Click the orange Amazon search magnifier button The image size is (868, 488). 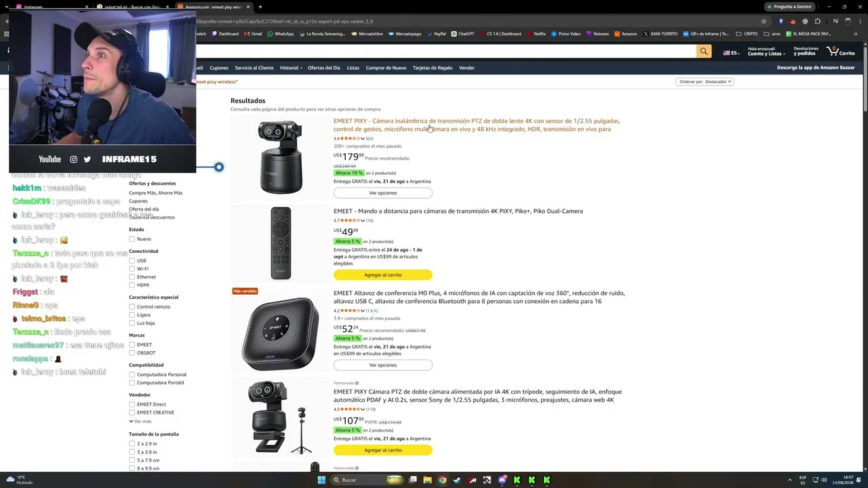704,52
